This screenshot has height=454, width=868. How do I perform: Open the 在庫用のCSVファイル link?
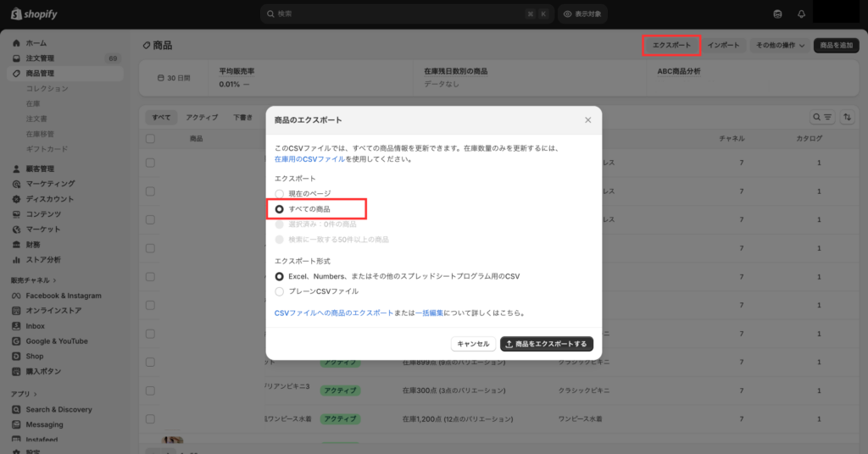[x=309, y=159]
